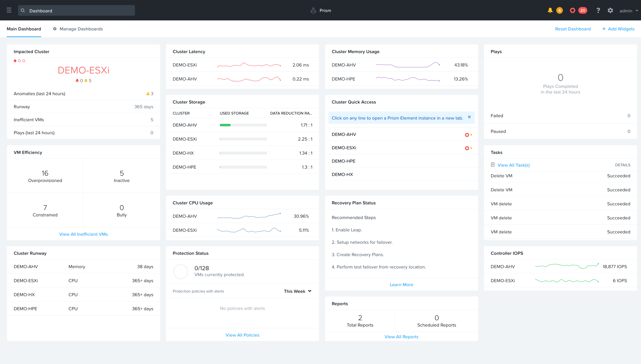Select the third status dot under Impacted Cluster
641x364 pixels.
(x=24, y=61)
